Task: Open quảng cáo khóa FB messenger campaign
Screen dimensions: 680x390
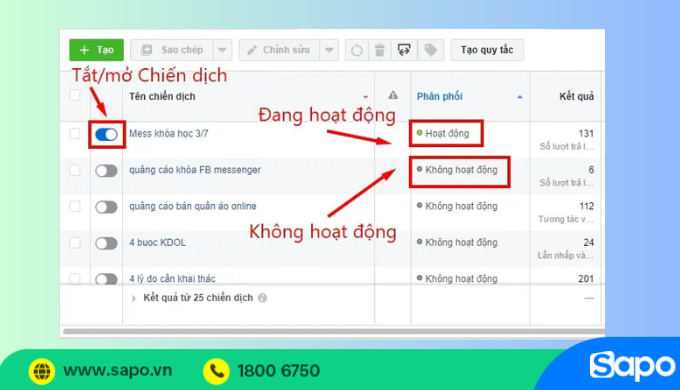Action: pos(195,170)
